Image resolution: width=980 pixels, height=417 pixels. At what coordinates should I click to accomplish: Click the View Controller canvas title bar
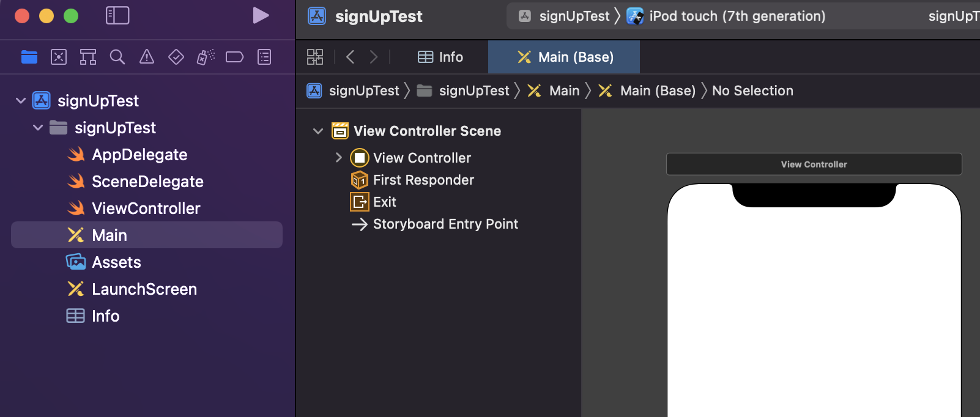814,164
